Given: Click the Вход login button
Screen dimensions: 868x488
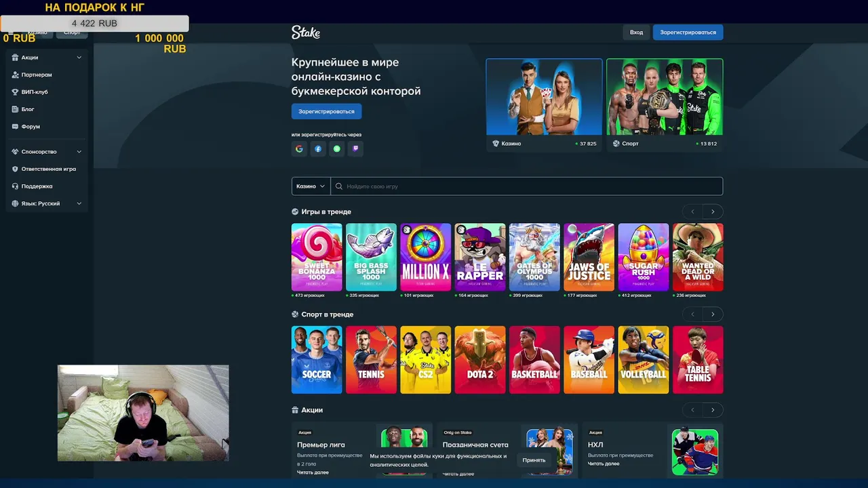Looking at the screenshot, I should [636, 33].
